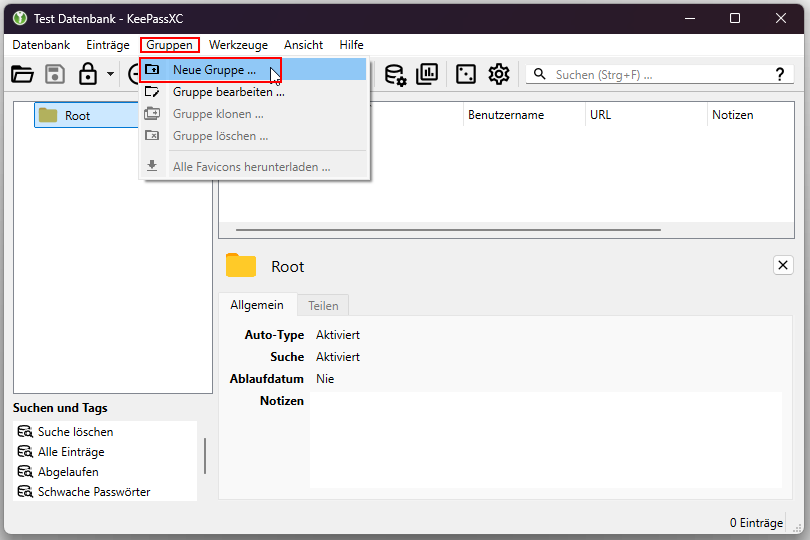Open the Einträge menu
This screenshot has width=810, height=540.
tap(107, 45)
